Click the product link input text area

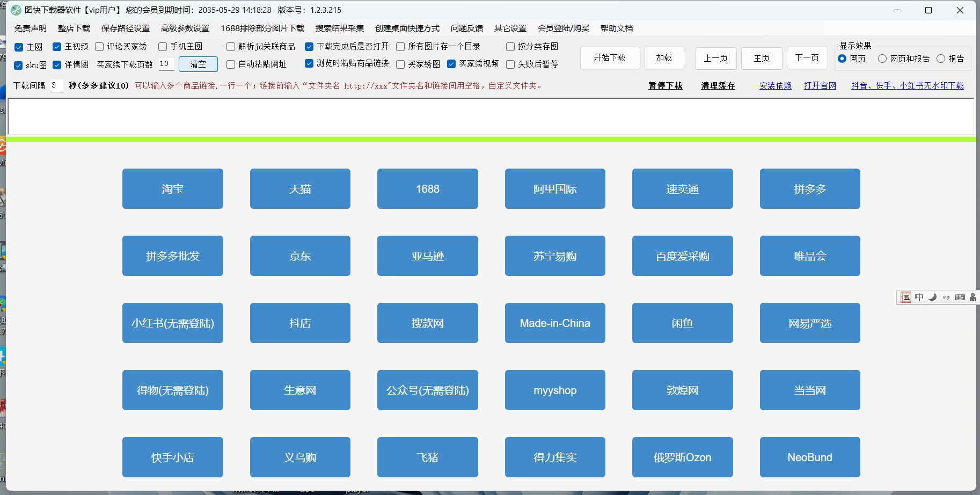click(x=490, y=117)
